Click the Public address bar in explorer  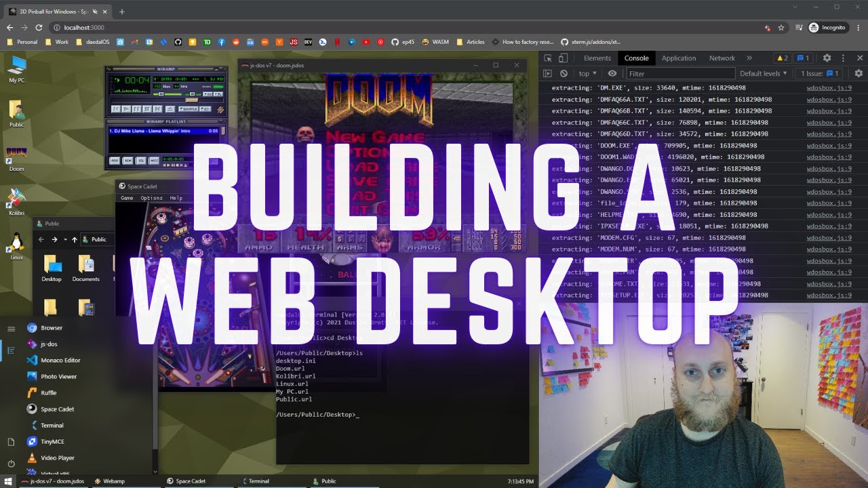pos(98,239)
